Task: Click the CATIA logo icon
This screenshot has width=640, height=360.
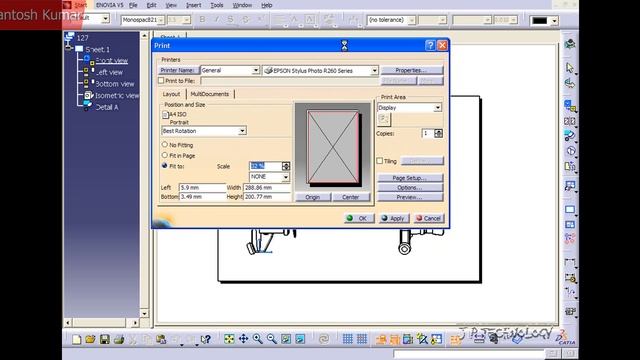Action: click(565, 338)
